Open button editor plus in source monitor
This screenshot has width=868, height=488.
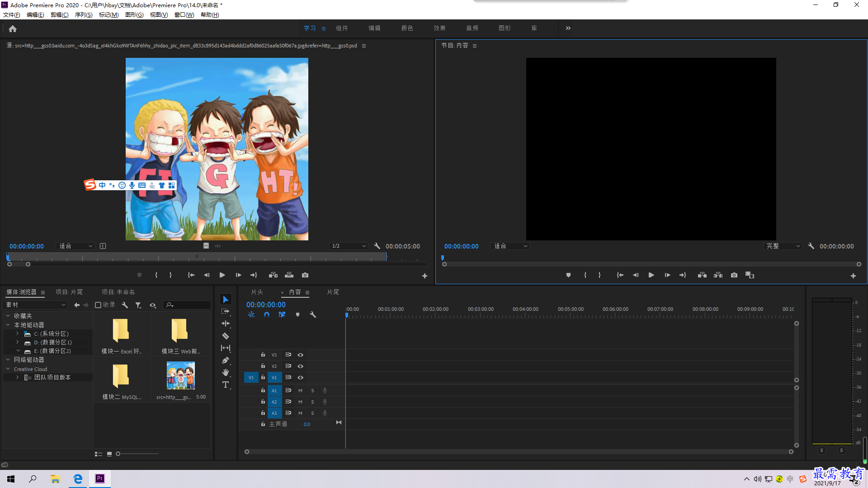click(425, 276)
